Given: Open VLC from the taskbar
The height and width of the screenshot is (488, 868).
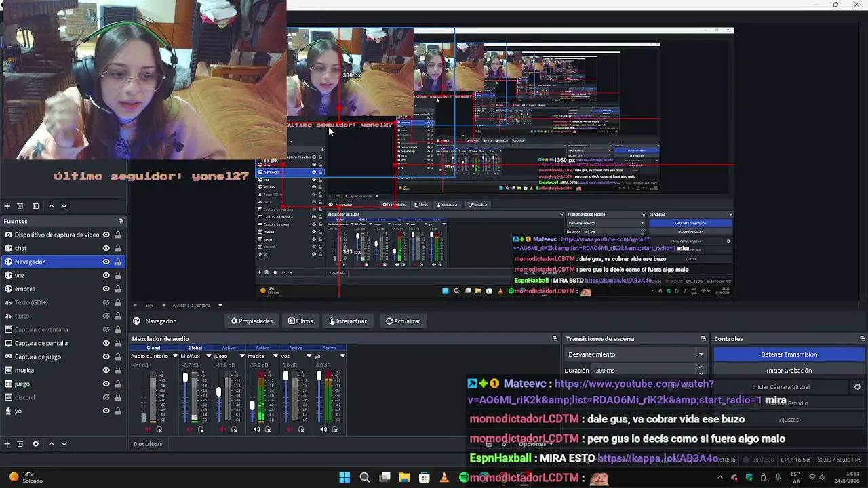Looking at the screenshot, I should pyautogui.click(x=444, y=478).
